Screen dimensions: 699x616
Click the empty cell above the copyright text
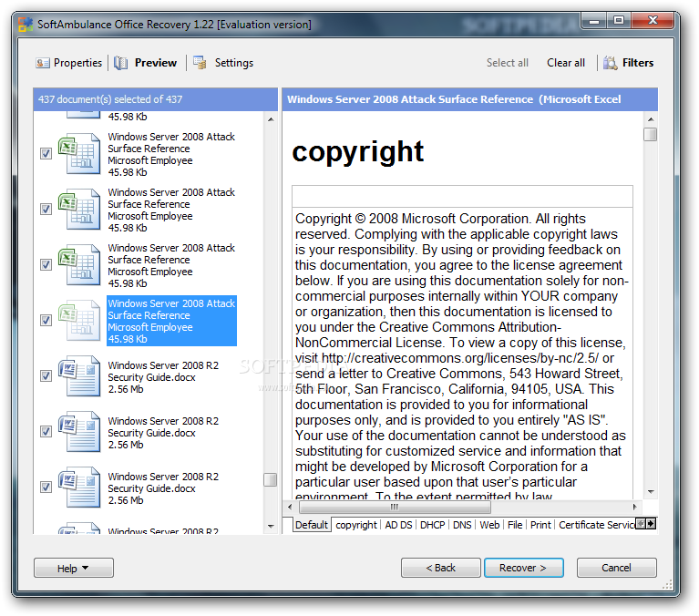point(462,197)
